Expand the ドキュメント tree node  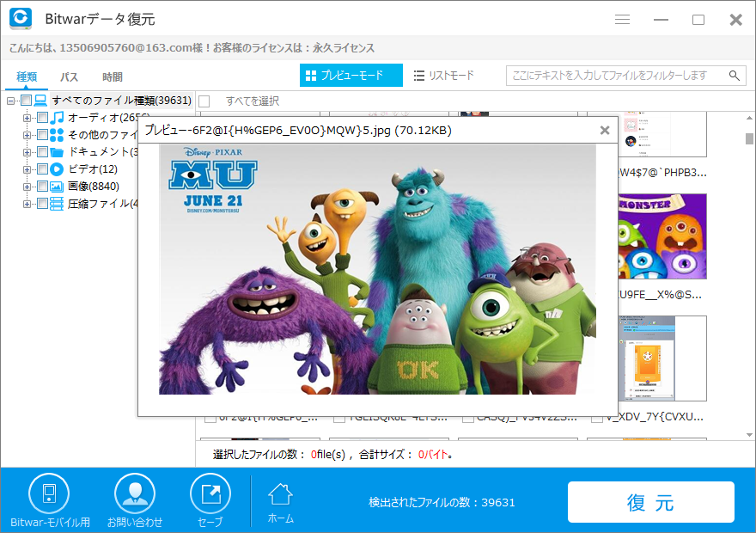(x=27, y=152)
